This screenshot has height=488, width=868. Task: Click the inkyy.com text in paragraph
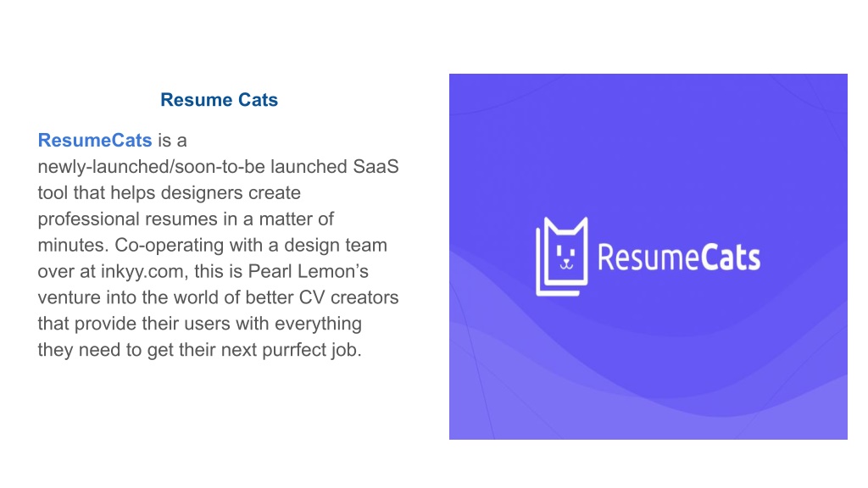(x=142, y=271)
